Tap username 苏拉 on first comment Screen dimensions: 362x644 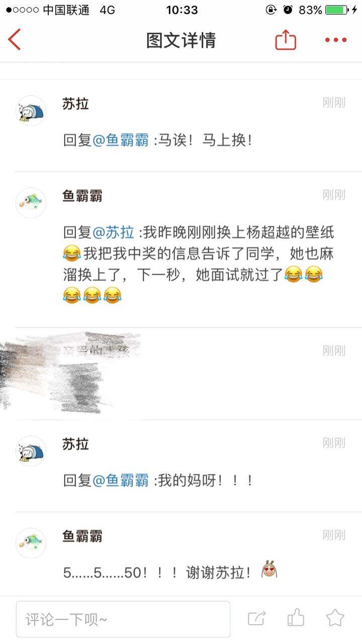(75, 104)
